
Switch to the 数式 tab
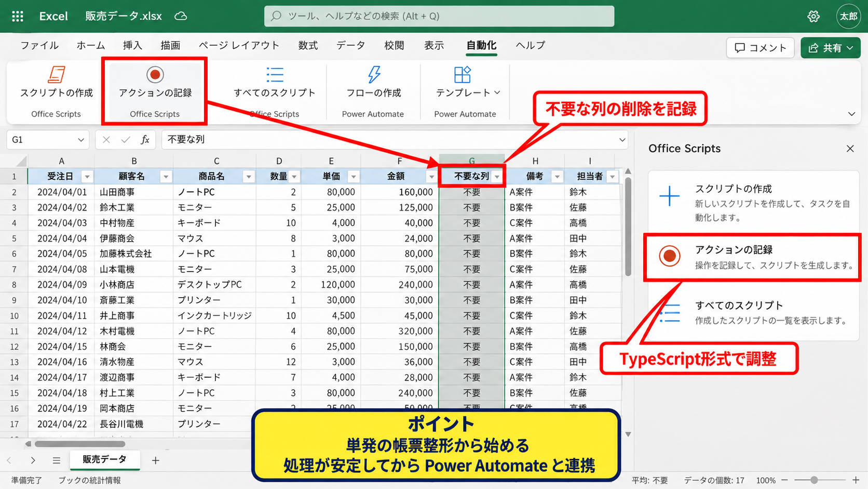pos(308,46)
